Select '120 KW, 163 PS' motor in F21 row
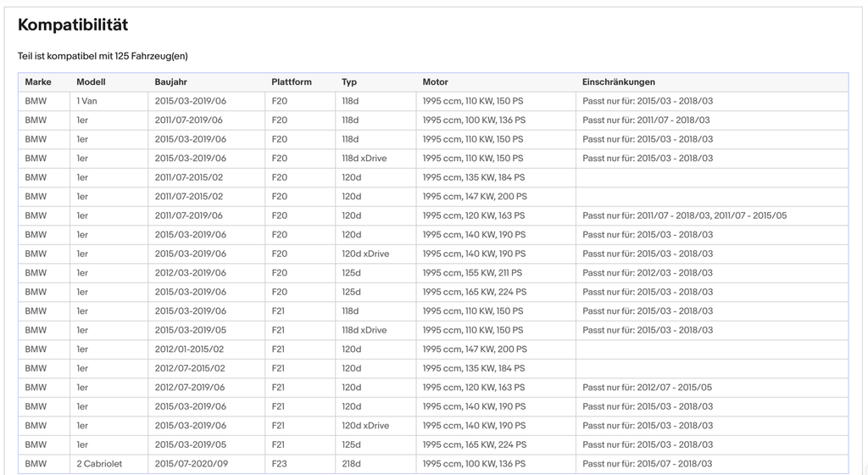Image resolution: width=868 pixels, height=475 pixels. pos(473,387)
